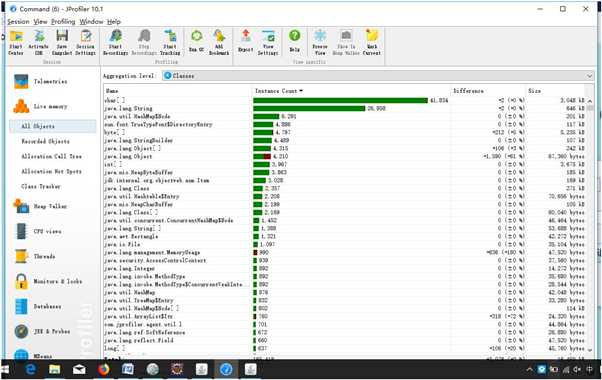Image resolution: width=602 pixels, height=380 pixels.
Task: Click the Save Snapshot disk icon
Action: [x=62, y=42]
